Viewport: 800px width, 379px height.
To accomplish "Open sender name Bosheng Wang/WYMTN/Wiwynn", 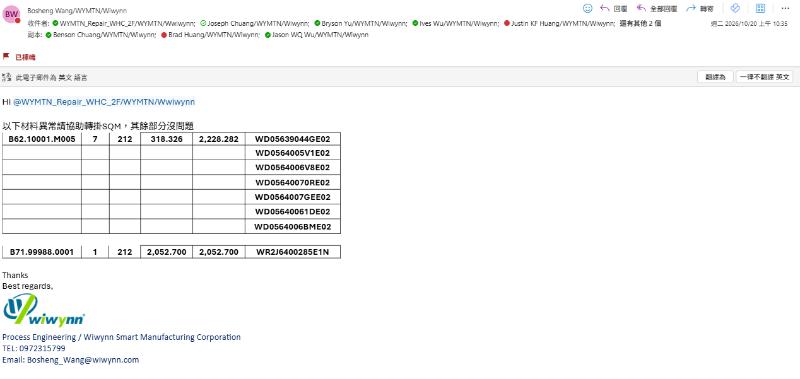I will tap(77, 11).
